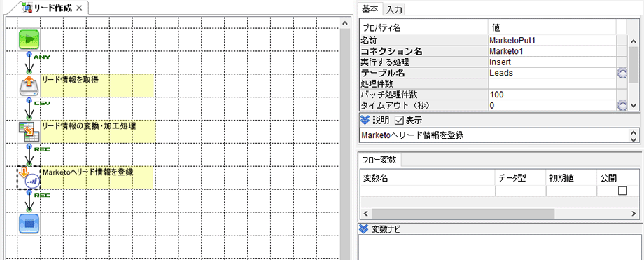The image size is (644, 260).
Task: Switch to the 基本 tab
Action: click(370, 8)
